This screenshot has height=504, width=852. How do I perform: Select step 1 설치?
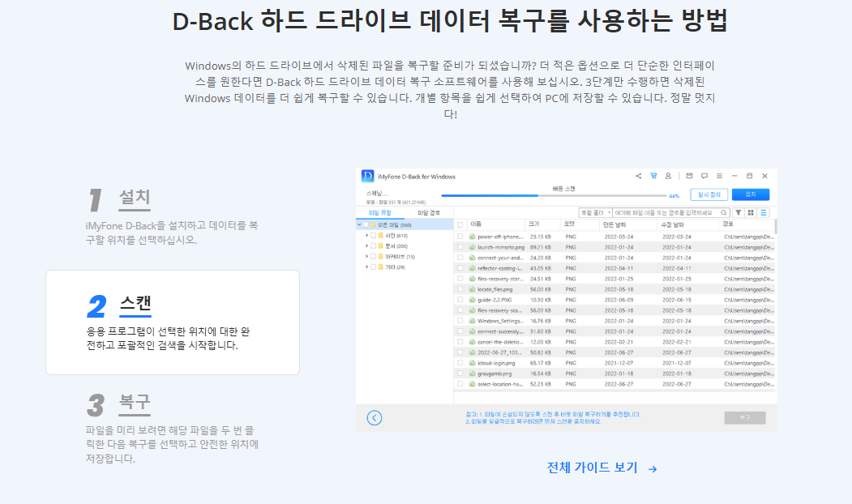(x=173, y=217)
